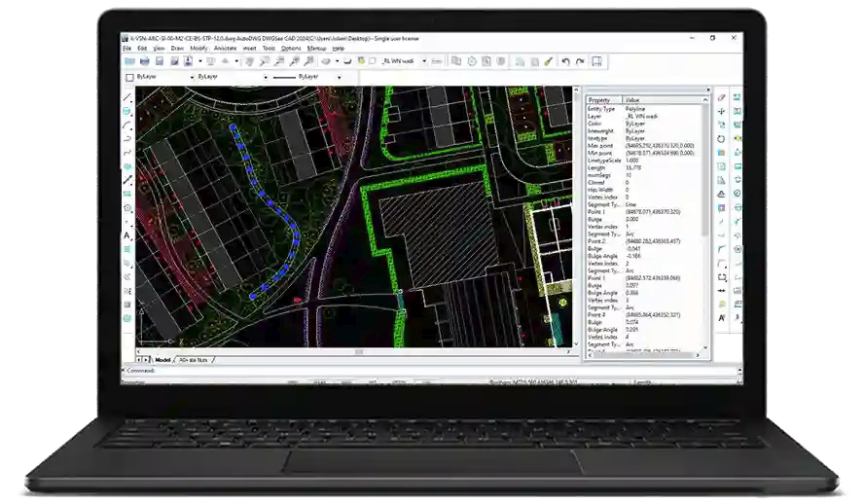Select the Rotate circular arrow tool
Viewport: 864px width, 504px height.
[x=721, y=139]
